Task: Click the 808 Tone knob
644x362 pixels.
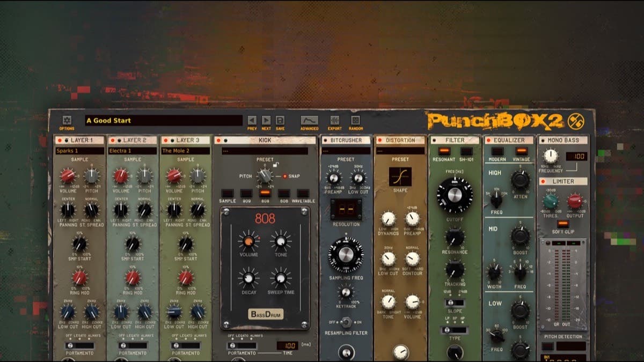Action: tap(280, 242)
